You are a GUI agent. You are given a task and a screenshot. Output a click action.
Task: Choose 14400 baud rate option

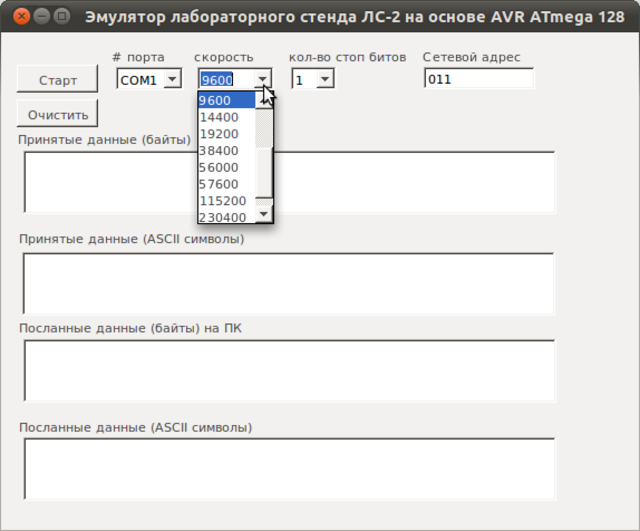pyautogui.click(x=226, y=117)
